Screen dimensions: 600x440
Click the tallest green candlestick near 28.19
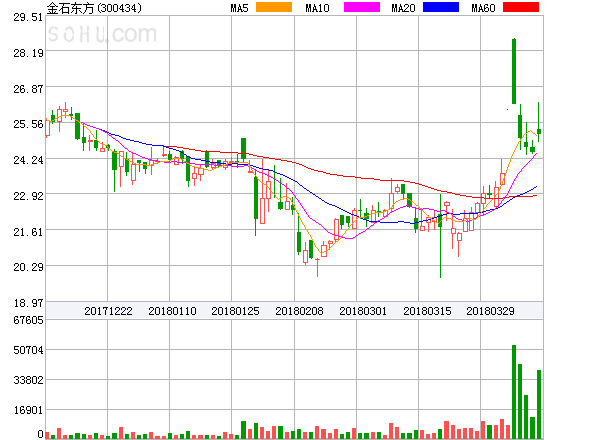(x=514, y=71)
